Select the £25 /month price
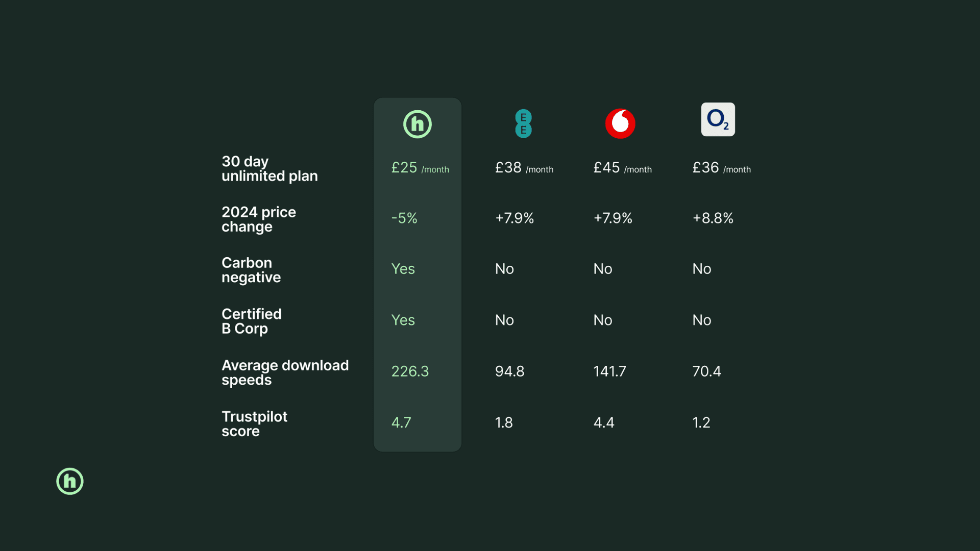 (420, 168)
